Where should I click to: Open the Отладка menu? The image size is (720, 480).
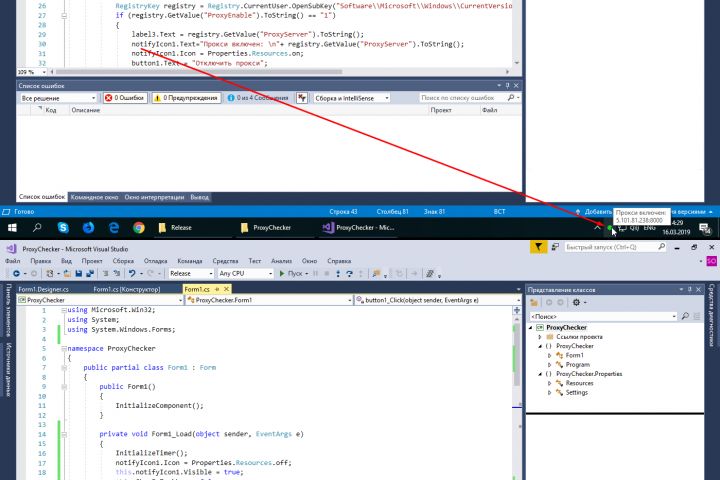[155, 261]
